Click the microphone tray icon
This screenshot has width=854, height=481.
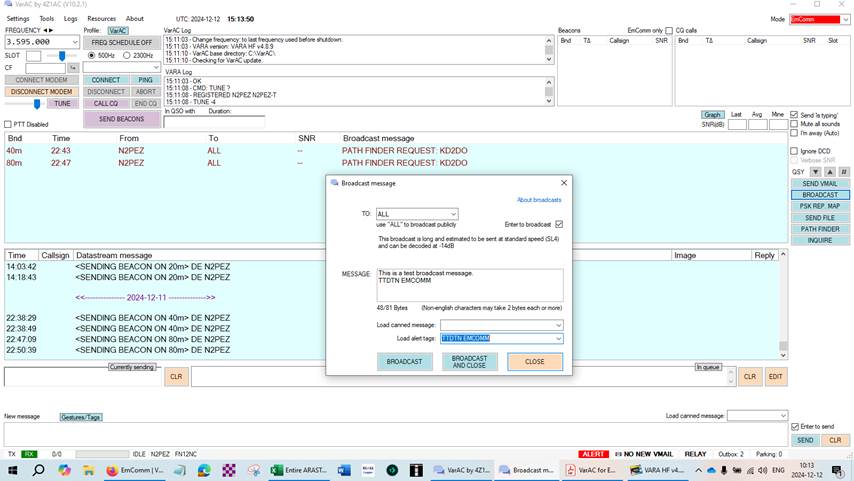coord(724,470)
